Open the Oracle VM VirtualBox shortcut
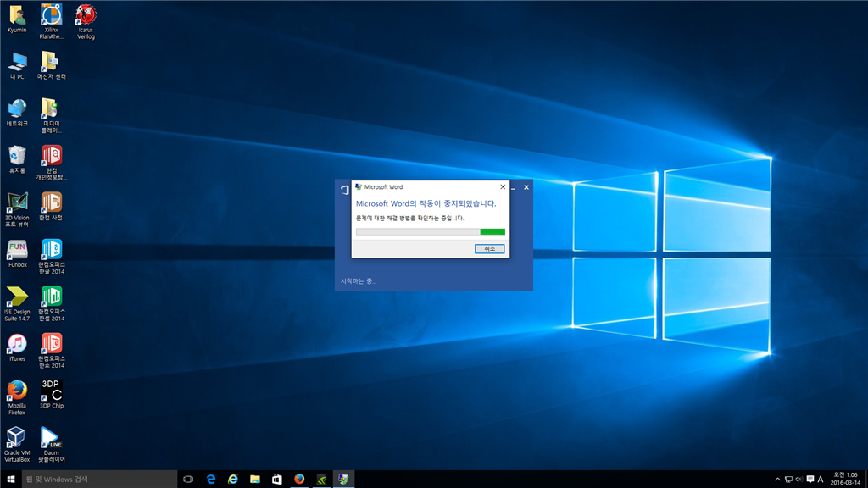This screenshot has height=488, width=868. point(17,446)
